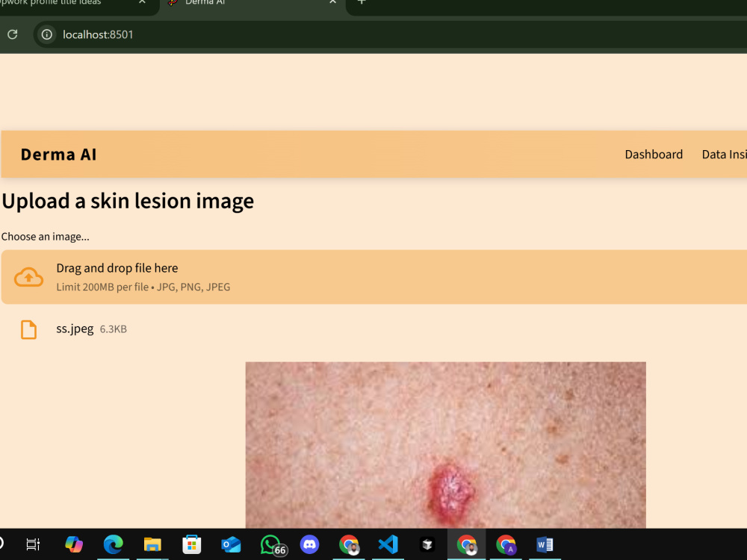Image resolution: width=747 pixels, height=560 pixels.
Task: Select the ss.jpeg file name
Action: [x=75, y=329]
